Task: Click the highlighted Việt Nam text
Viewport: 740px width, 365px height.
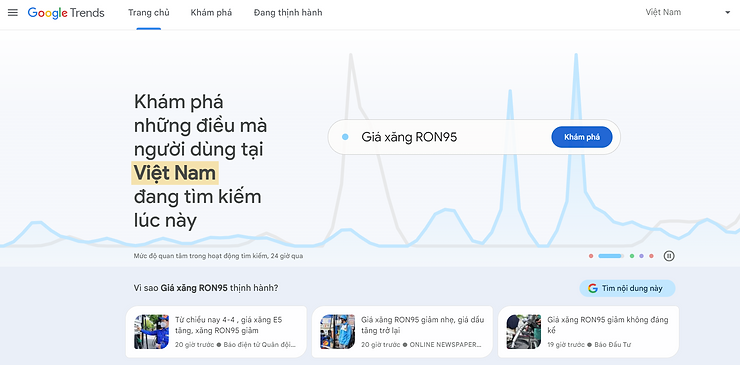Action: [x=175, y=173]
